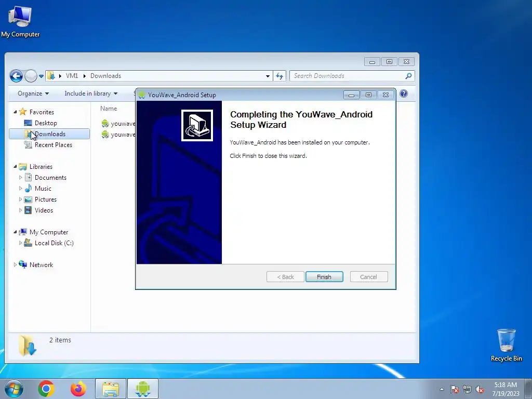
Task: Minimize the YouWave_Android Setup window
Action: pyautogui.click(x=351, y=95)
